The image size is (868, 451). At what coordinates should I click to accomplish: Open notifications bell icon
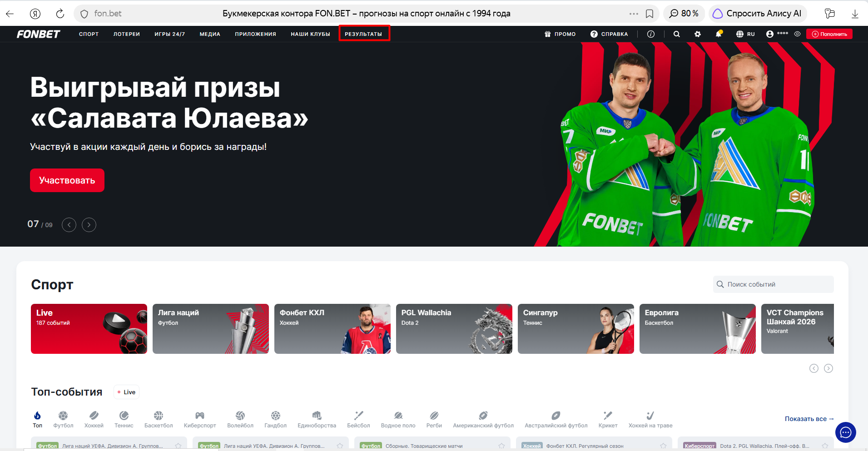[x=719, y=34]
